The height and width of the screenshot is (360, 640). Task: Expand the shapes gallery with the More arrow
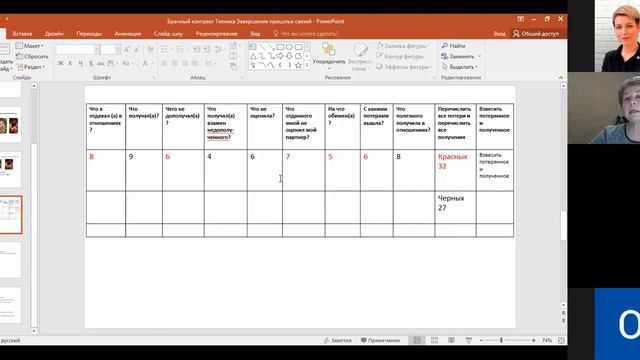click(x=307, y=65)
